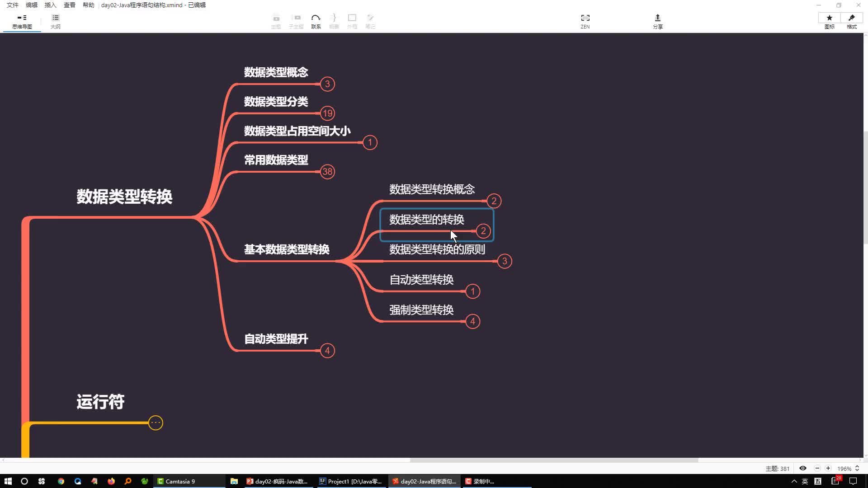Open the 查看 menu
Viewport: 868px width, 488px height.
point(70,5)
